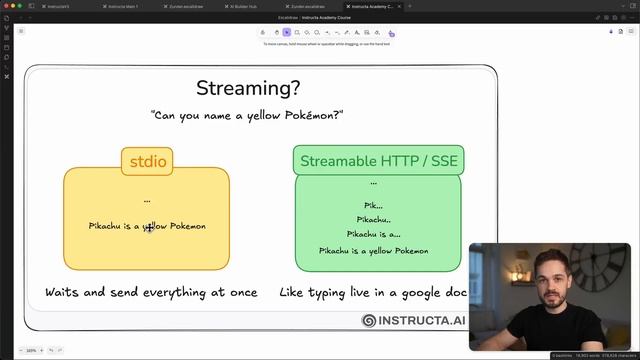This screenshot has width=640, height=360.
Task: Toggle the canvas lock tool
Action: click(x=263, y=33)
